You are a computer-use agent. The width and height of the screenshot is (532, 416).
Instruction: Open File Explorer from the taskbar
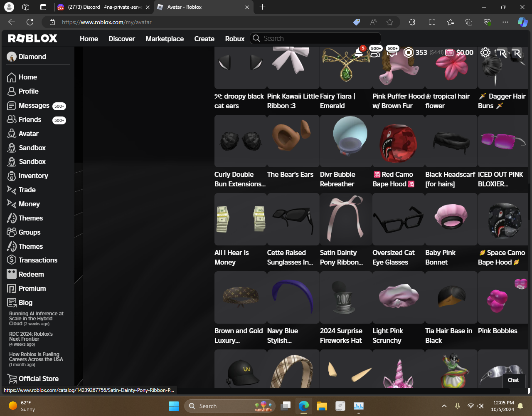[x=322, y=406]
